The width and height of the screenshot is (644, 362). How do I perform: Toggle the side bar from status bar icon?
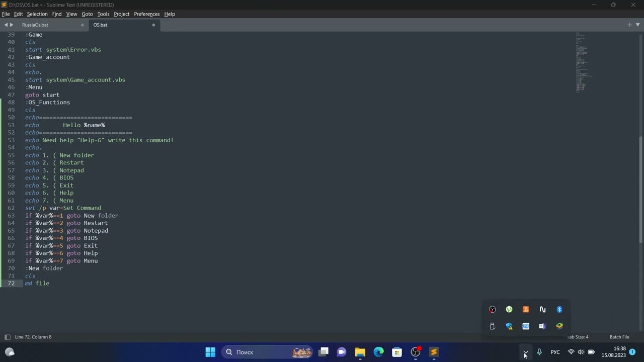7,337
